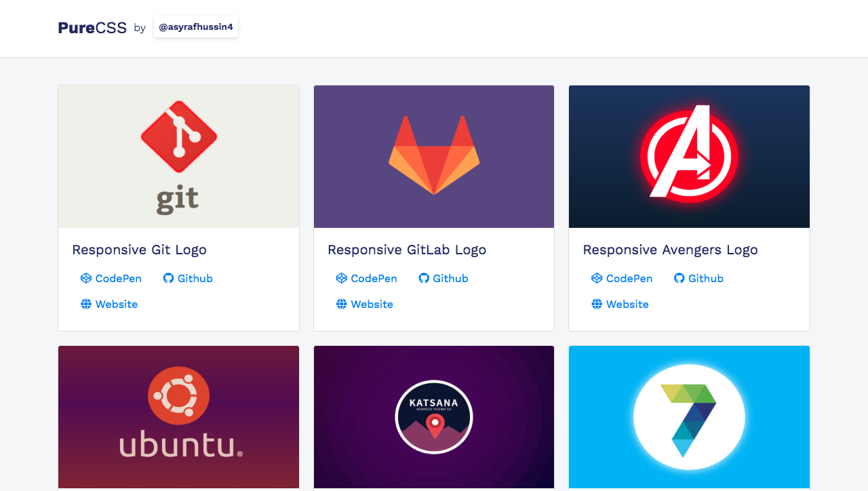Click the globe icon under GitLab Logo
This screenshot has width=868, height=491.
tap(342, 304)
